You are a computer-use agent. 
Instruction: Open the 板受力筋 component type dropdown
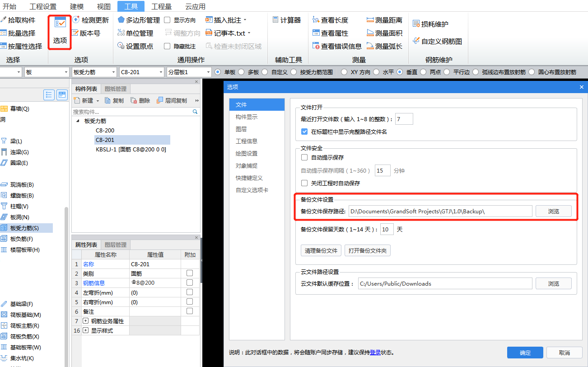coord(93,71)
